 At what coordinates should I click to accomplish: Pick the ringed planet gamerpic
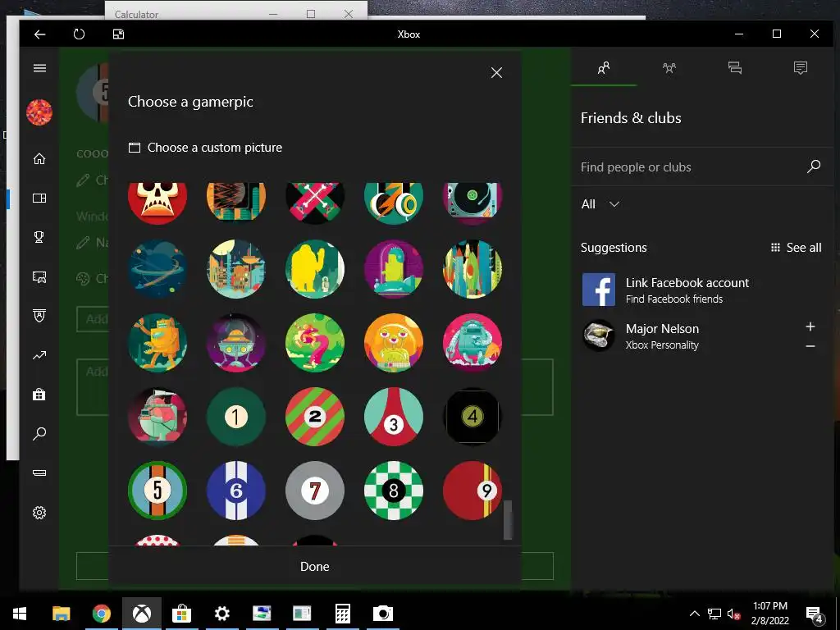(157, 269)
